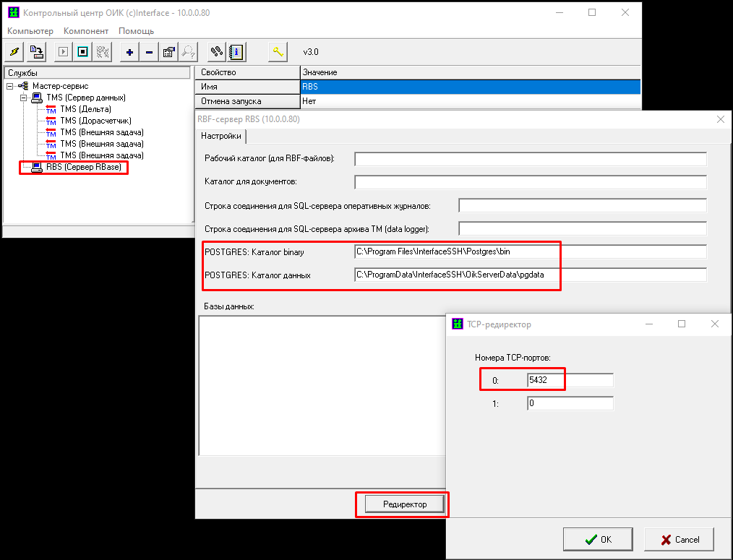
Task: Click the computer transfer toolbar icon
Action: pos(37,52)
